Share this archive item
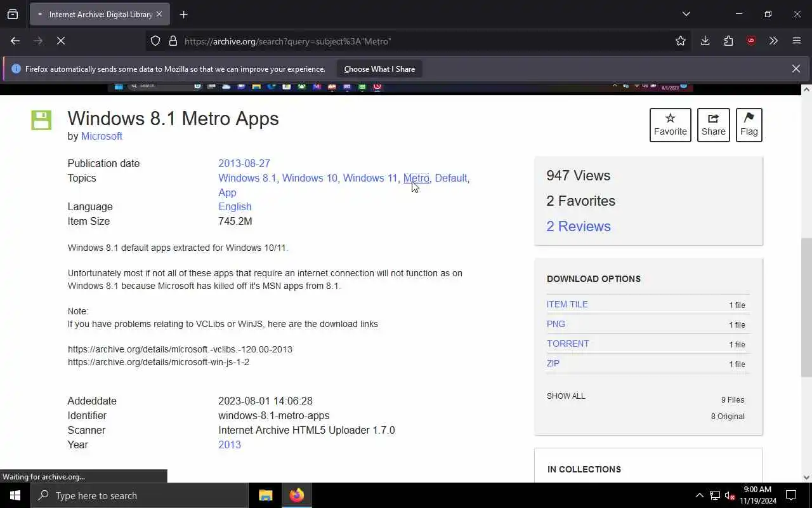 [714, 125]
